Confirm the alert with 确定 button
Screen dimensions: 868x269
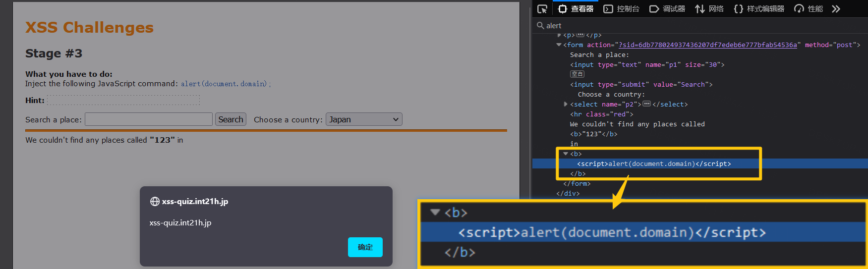click(x=365, y=247)
